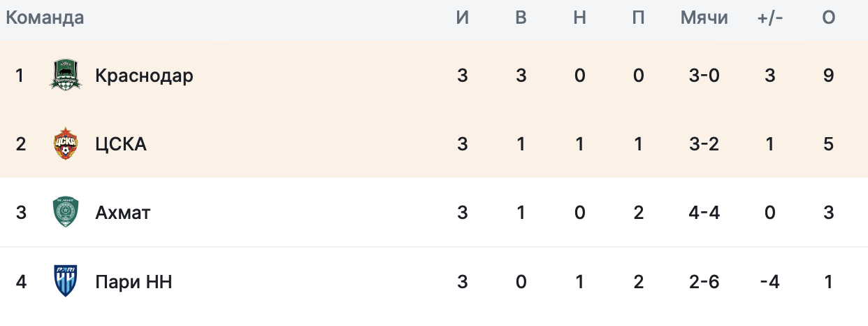Screen dimensions: 868x326
Task: Click the Команда column header
Action: coord(45,18)
